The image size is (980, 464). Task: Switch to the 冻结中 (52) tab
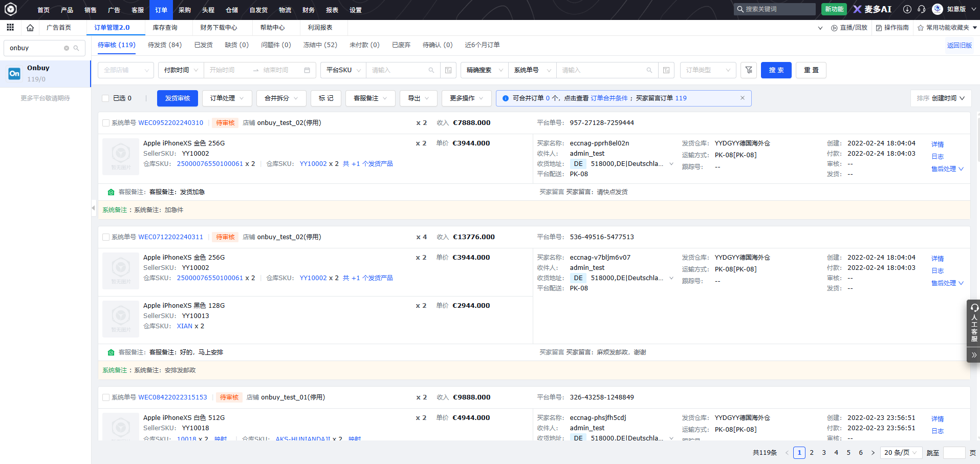click(x=320, y=45)
